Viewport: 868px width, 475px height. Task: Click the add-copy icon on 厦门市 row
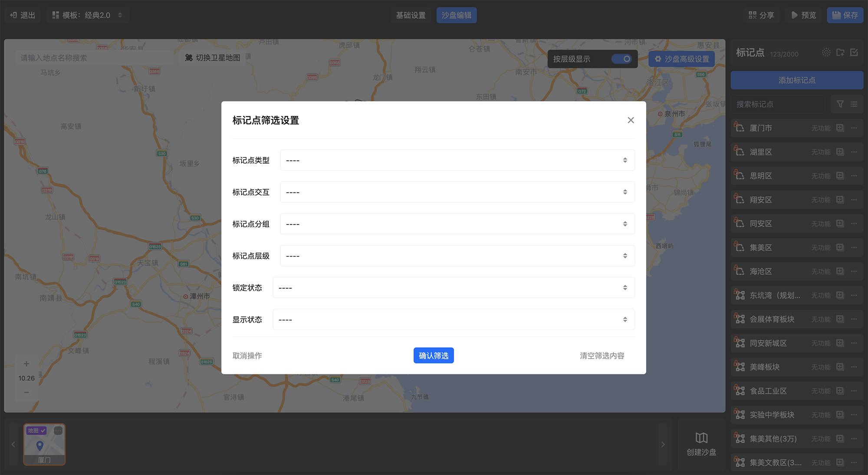(840, 128)
